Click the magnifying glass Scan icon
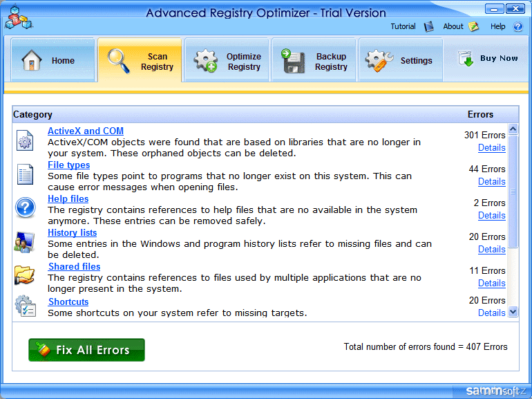The image size is (532, 399). [x=118, y=61]
